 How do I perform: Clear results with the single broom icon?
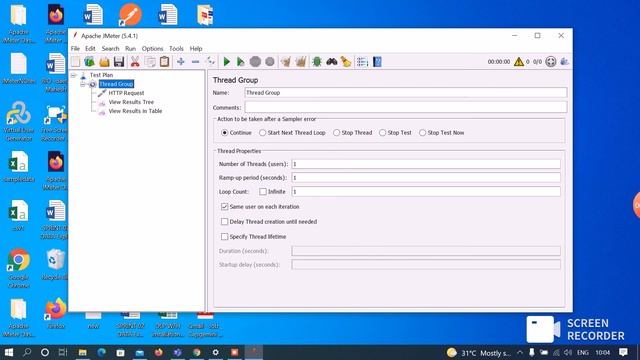[286, 62]
